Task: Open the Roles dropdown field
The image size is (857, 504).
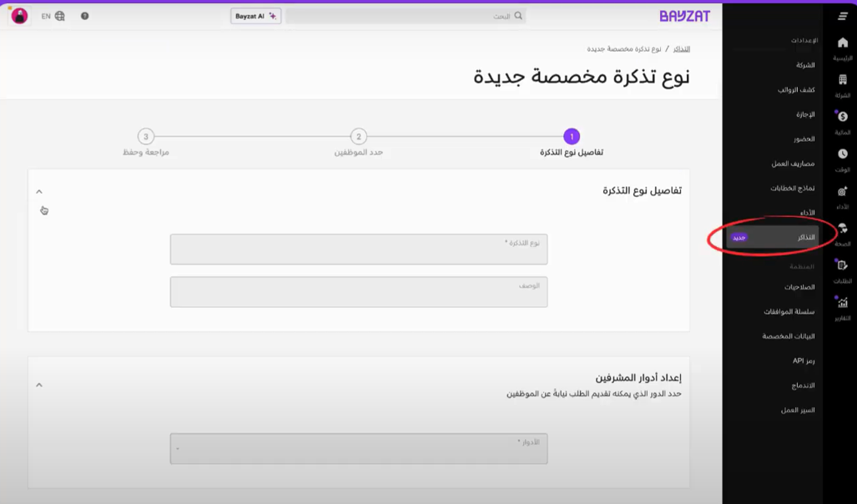Action: (359, 448)
